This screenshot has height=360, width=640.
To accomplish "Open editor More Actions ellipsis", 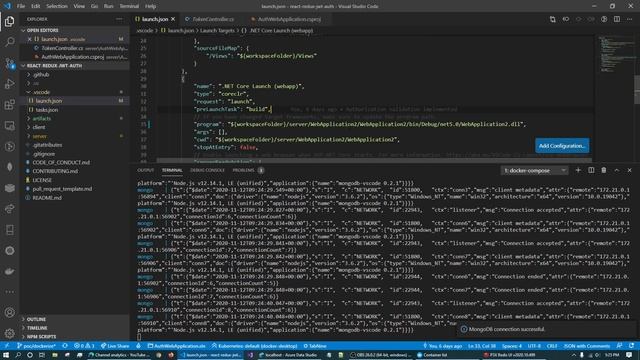I will click(x=630, y=19).
